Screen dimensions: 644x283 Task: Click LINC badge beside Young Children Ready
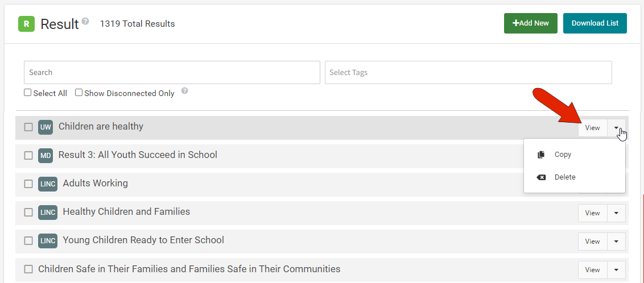pyautogui.click(x=48, y=241)
